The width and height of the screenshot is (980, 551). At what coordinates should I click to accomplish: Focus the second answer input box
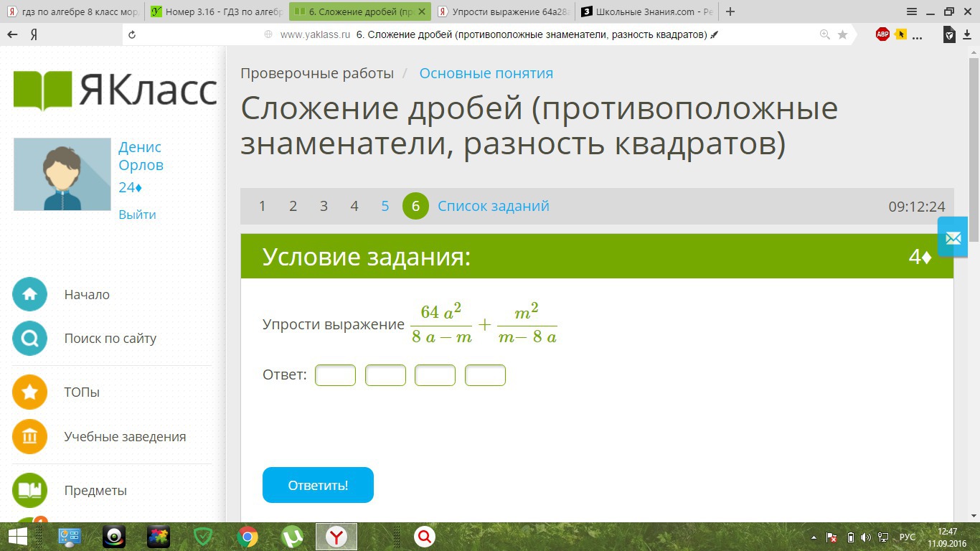385,375
